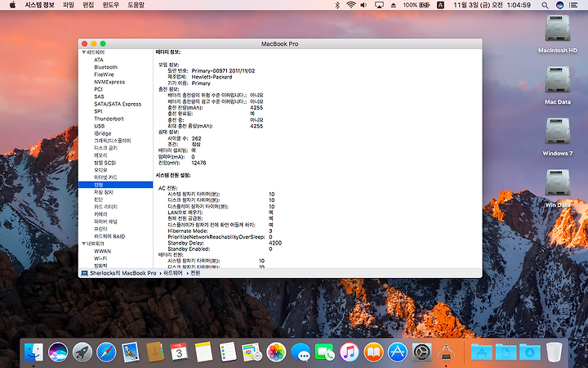Screen dimensions: 588x368
Task: Open App Store from the Dock
Action: (398, 352)
